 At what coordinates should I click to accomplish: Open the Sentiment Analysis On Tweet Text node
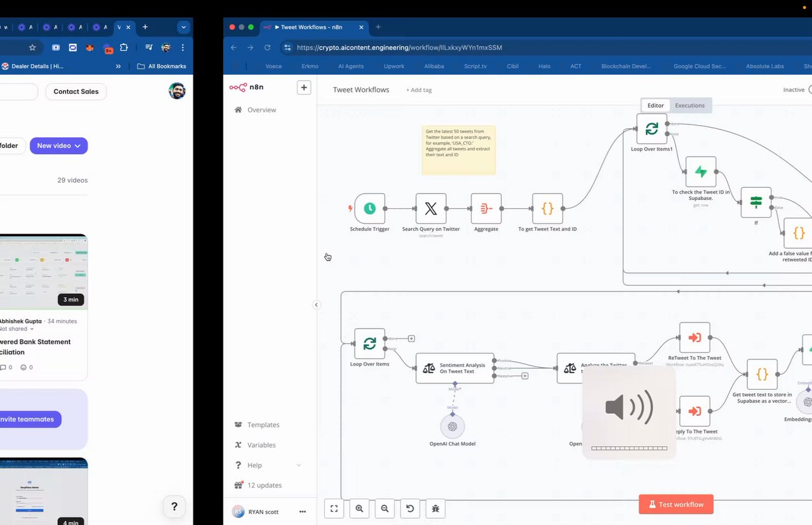(x=455, y=368)
